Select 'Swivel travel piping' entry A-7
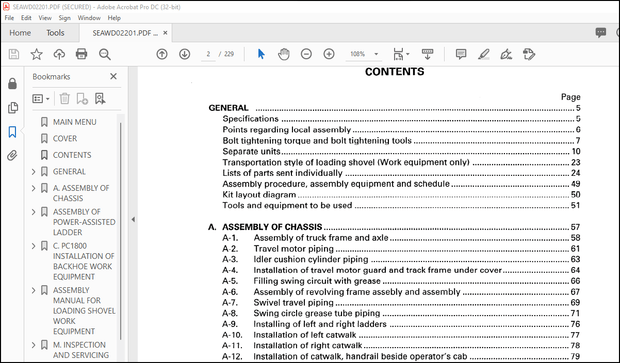 tap(401, 302)
